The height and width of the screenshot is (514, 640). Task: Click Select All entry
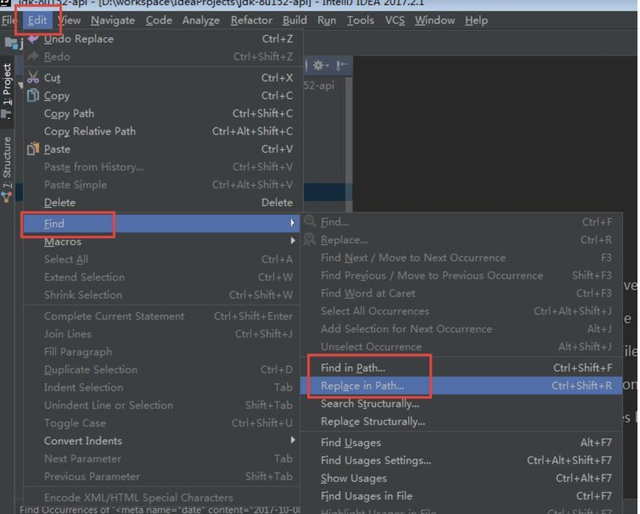(162, 259)
